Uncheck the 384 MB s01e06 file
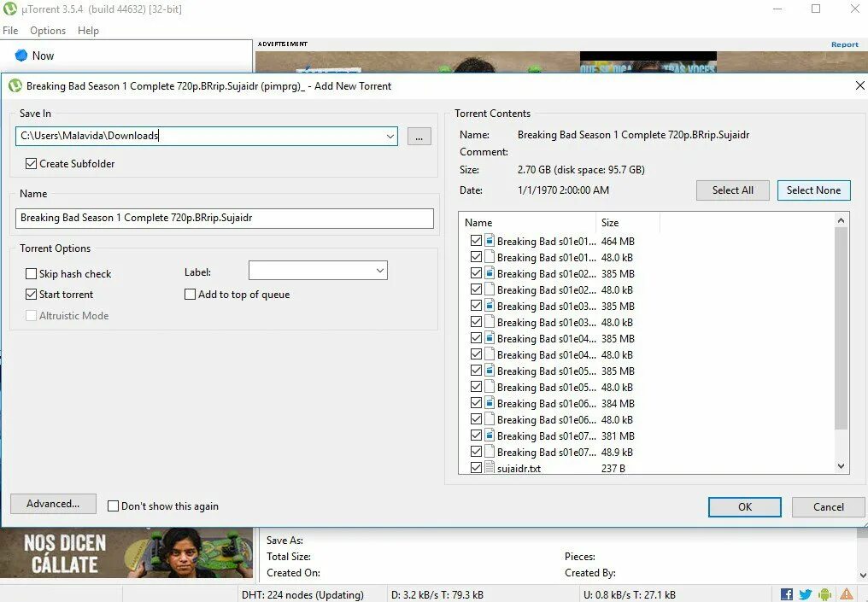The width and height of the screenshot is (868, 602). coord(476,403)
